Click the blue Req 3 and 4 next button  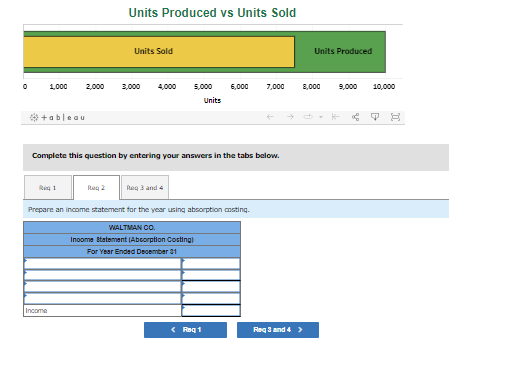point(278,330)
